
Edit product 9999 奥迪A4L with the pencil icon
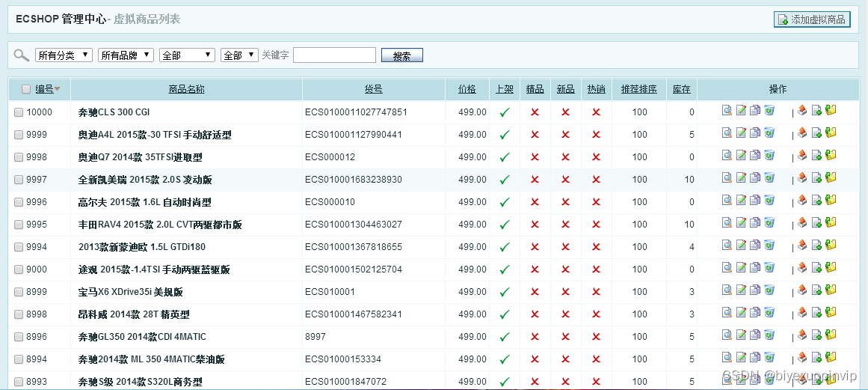[x=741, y=132]
